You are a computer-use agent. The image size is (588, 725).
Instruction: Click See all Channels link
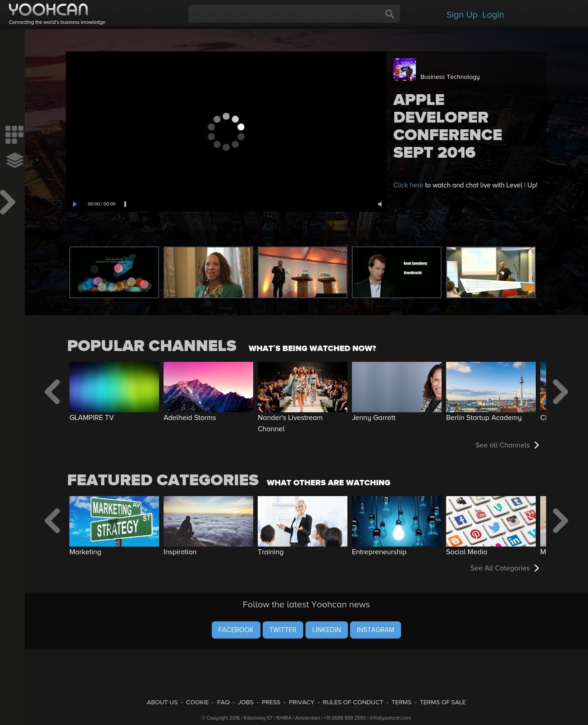pyautogui.click(x=502, y=445)
